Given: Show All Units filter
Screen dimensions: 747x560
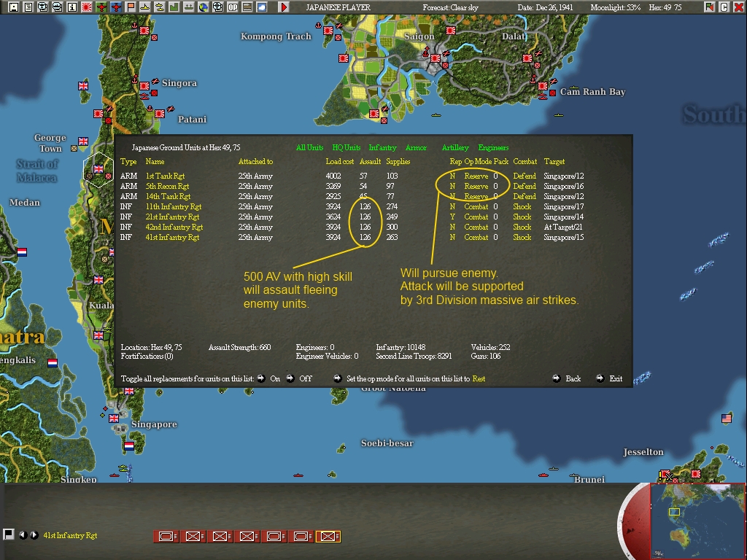Looking at the screenshot, I should coord(309,147).
